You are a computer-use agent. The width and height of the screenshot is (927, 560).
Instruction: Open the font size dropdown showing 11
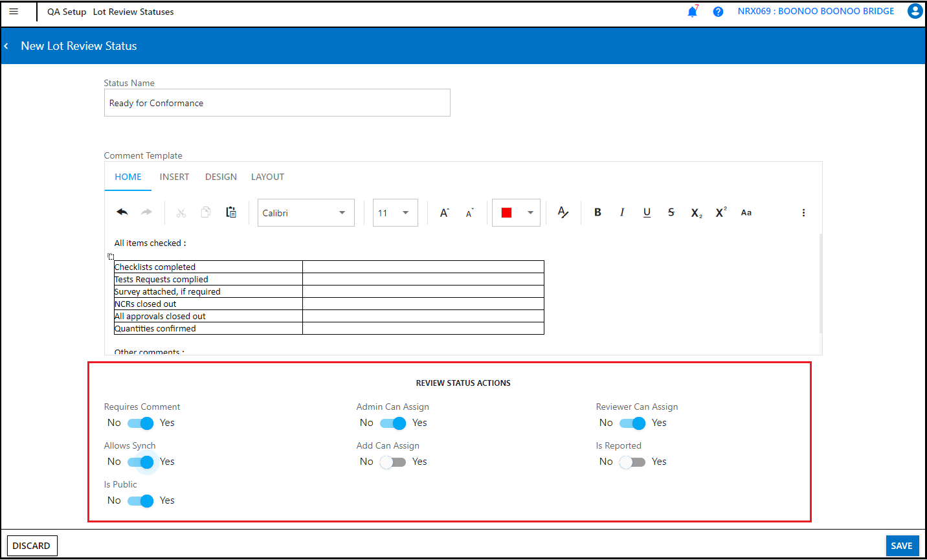pos(395,212)
